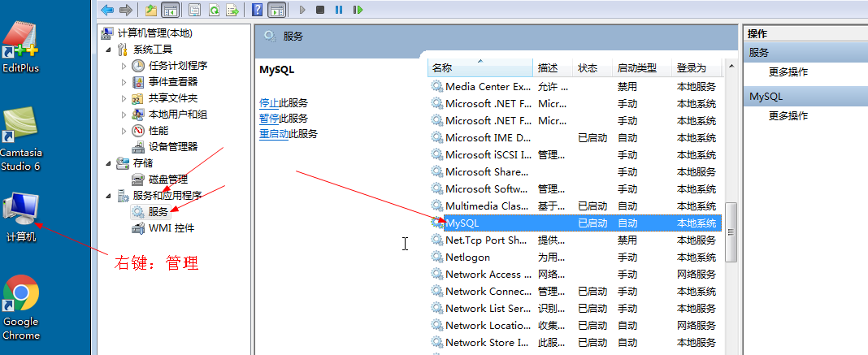Viewport: 868px width, 355px height.
Task: Click the services list vertical scrollbar
Action: 730,232
